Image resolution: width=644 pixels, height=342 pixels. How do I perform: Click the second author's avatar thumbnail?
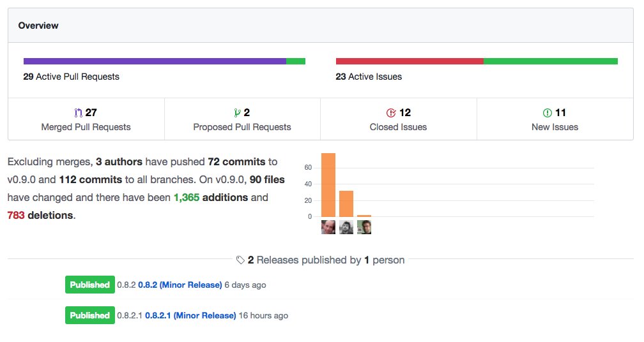[346, 227]
